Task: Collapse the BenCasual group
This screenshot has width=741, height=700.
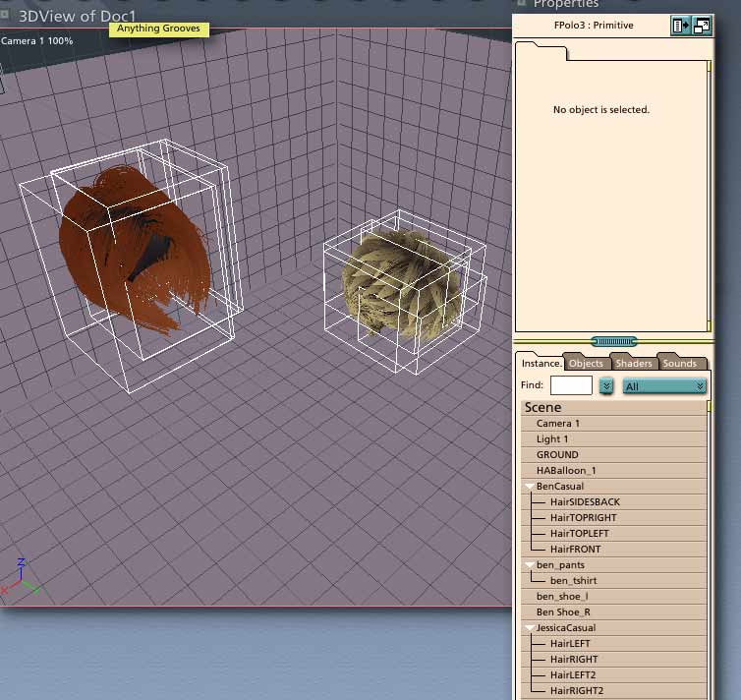Action: click(x=530, y=487)
